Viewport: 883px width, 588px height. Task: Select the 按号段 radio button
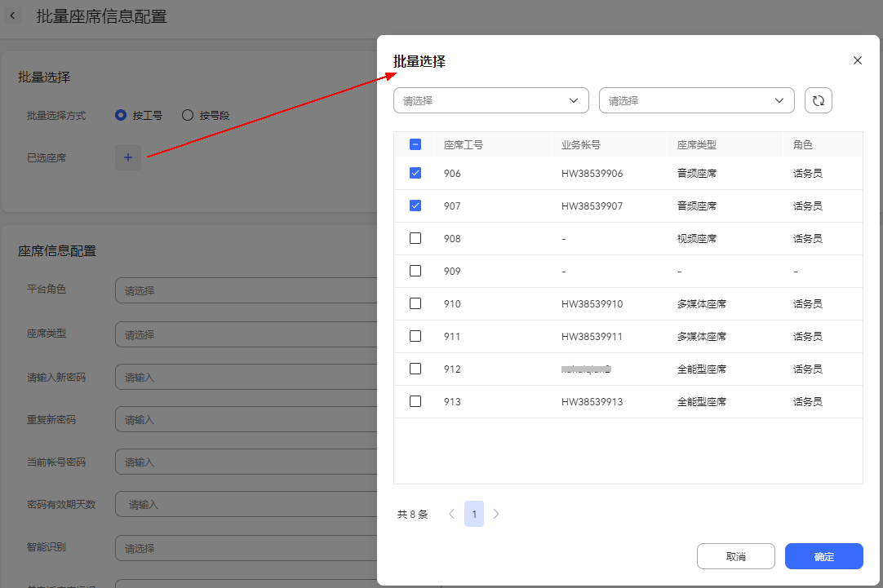pos(188,115)
